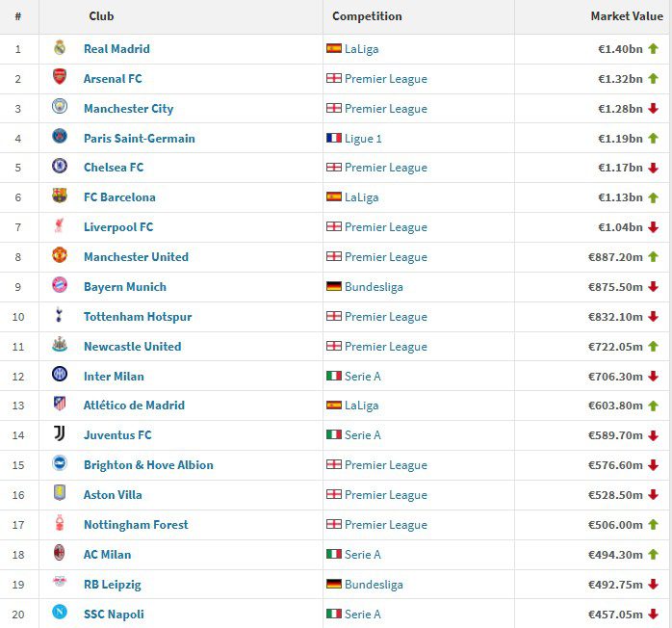This screenshot has width=672, height=628.
Task: Click the Juventus FC crest icon
Action: click(60, 434)
